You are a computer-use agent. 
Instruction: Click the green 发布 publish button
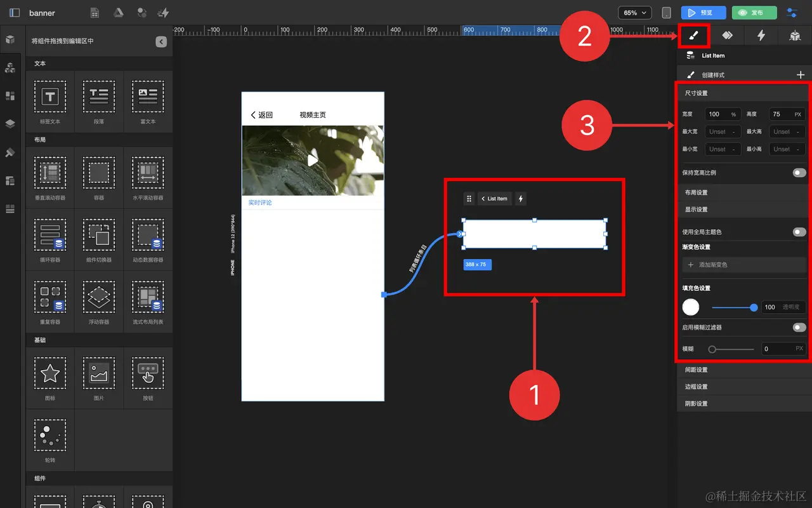(x=754, y=13)
